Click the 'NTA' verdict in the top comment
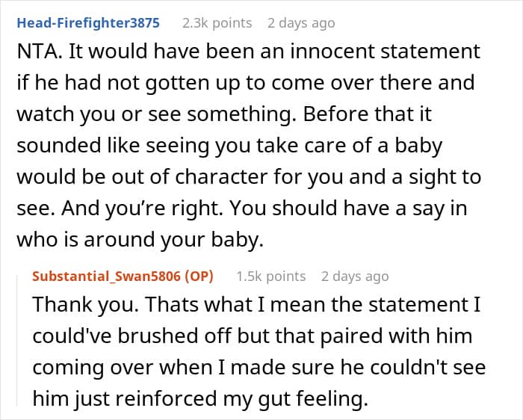 click(x=34, y=53)
